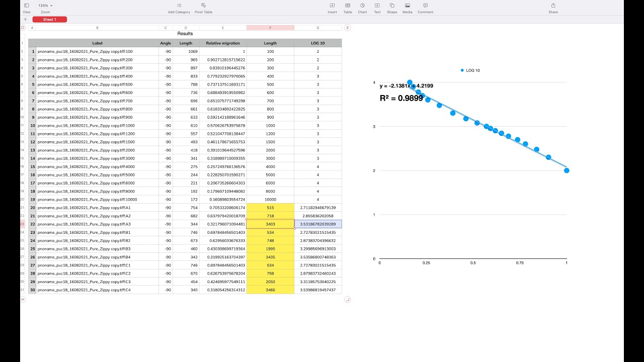644x362 pixels.
Task: Select the cell with 2.71182946679139
Action: pyautogui.click(x=318, y=208)
